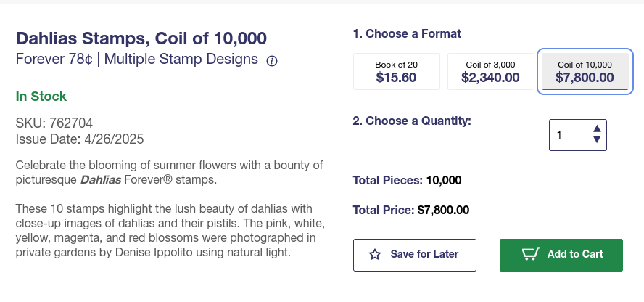Click the In Stock status label
The width and height of the screenshot is (644, 302).
[x=41, y=97]
